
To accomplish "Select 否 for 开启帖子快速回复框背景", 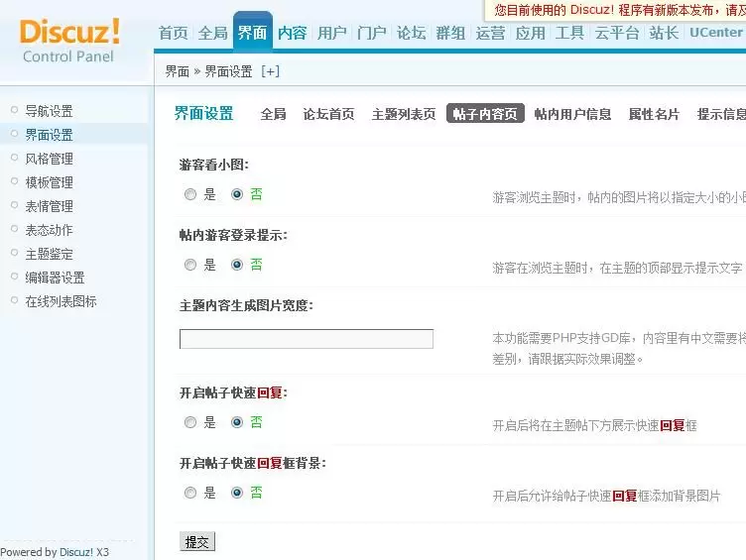I will (237, 493).
